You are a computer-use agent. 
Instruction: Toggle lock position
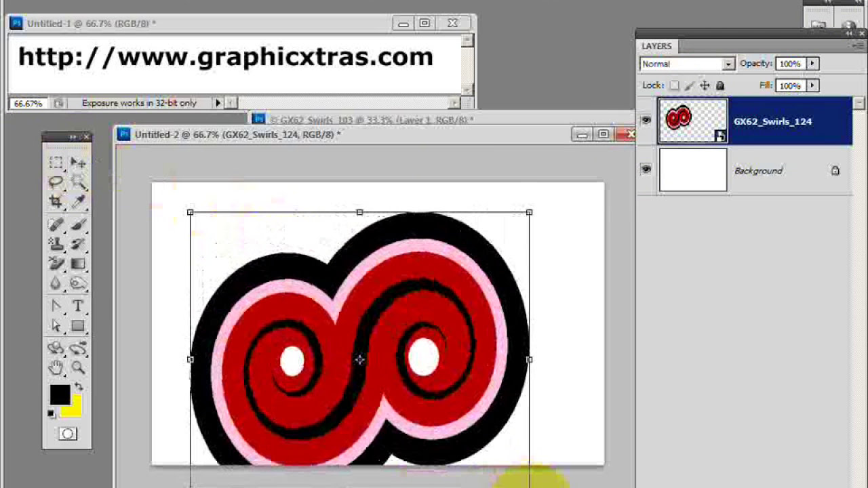click(x=705, y=85)
